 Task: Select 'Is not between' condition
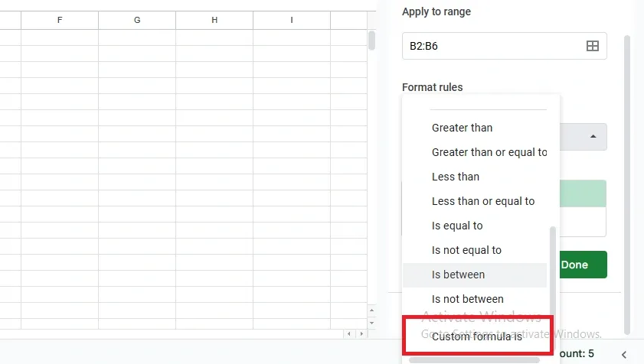point(467,299)
